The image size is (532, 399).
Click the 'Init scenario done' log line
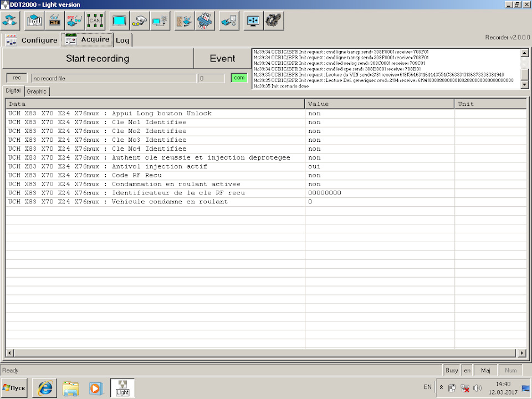click(282, 86)
